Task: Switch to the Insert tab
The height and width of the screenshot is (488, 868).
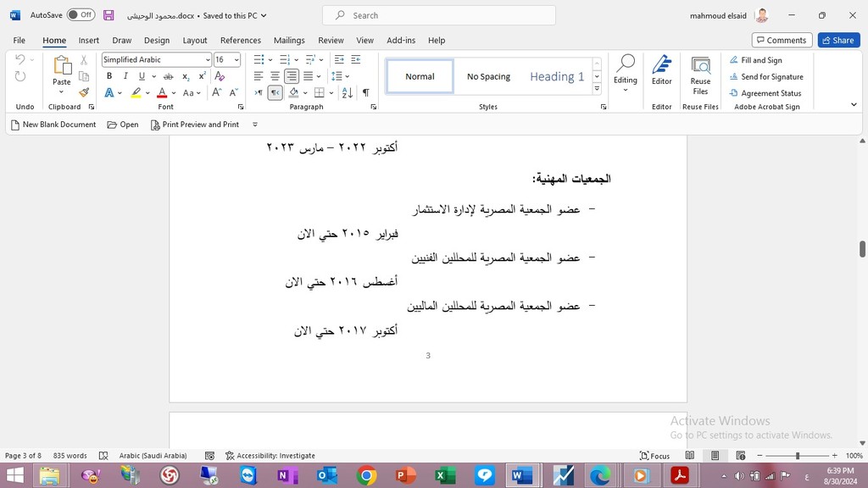Action: (x=88, y=41)
